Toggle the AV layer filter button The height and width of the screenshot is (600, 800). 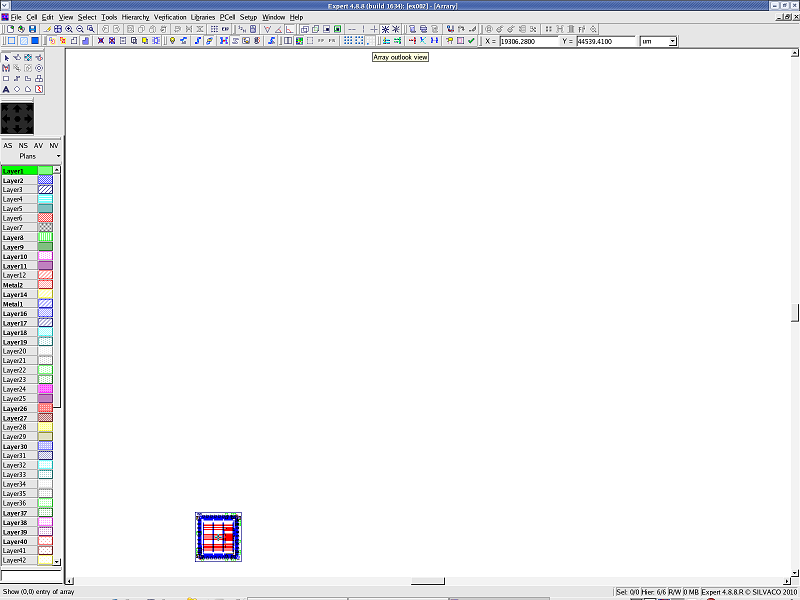coord(38,146)
